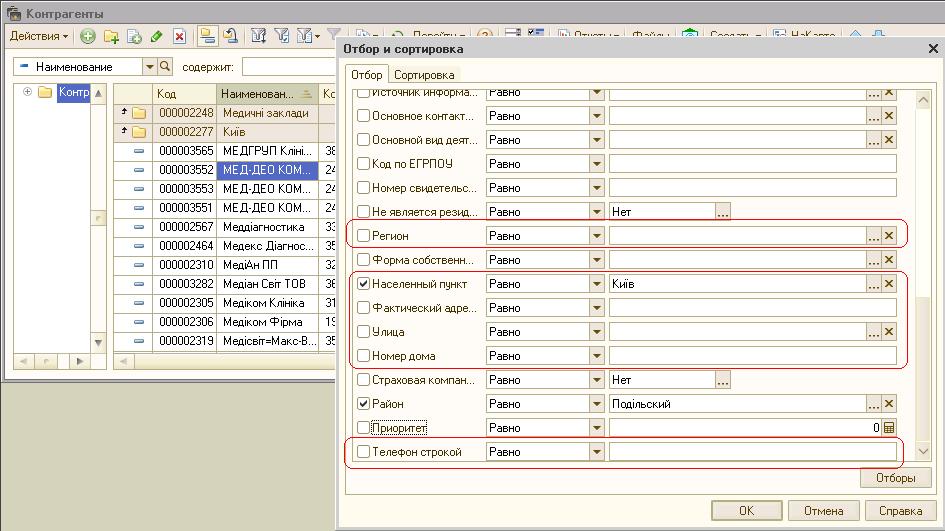The image size is (945, 531).
Task: Click the filter dialog scrollbar down arrow
Action: (x=923, y=451)
